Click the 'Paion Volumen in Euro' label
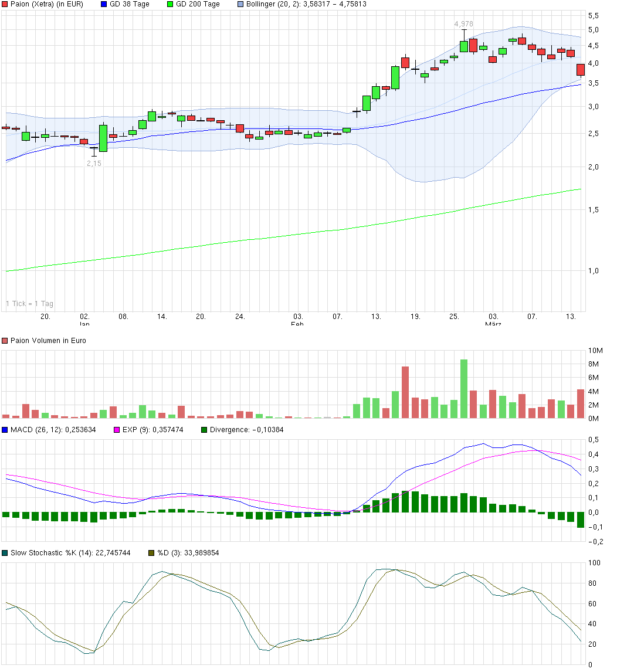 point(48,341)
